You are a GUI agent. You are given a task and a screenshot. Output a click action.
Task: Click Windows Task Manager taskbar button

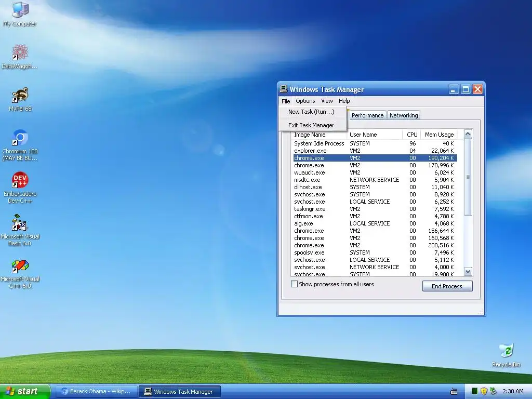tap(179, 392)
